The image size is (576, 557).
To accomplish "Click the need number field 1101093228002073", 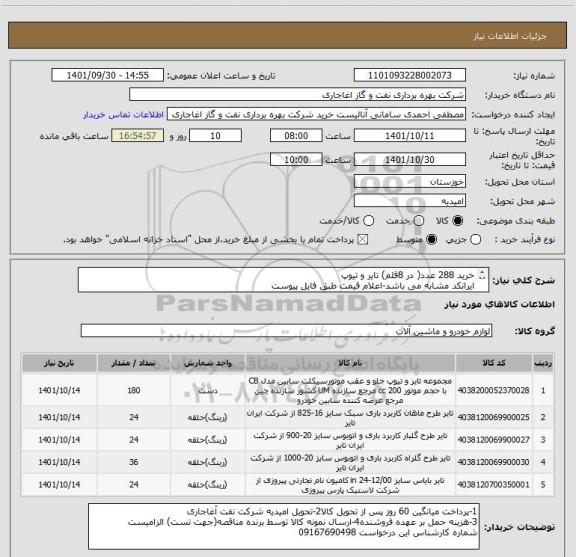I will click(x=410, y=75).
